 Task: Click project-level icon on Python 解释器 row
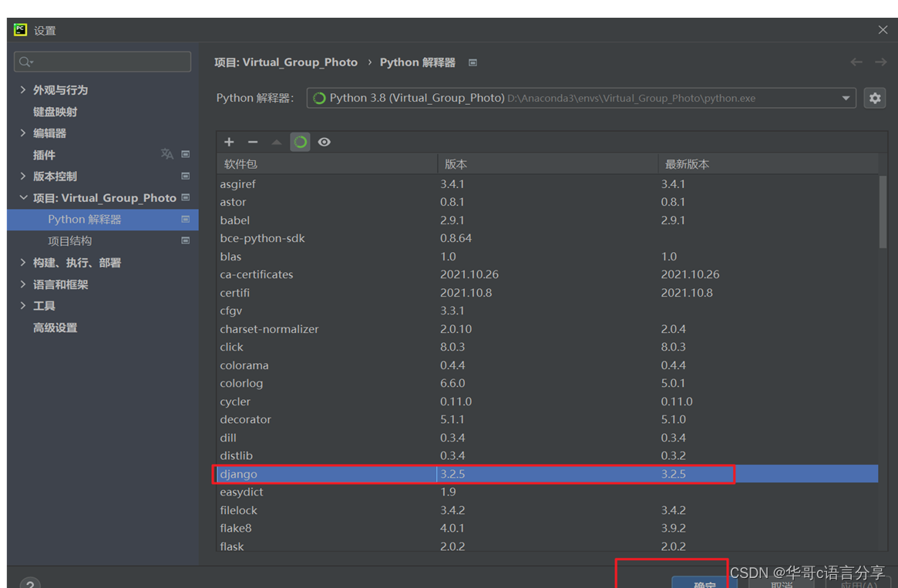click(186, 220)
